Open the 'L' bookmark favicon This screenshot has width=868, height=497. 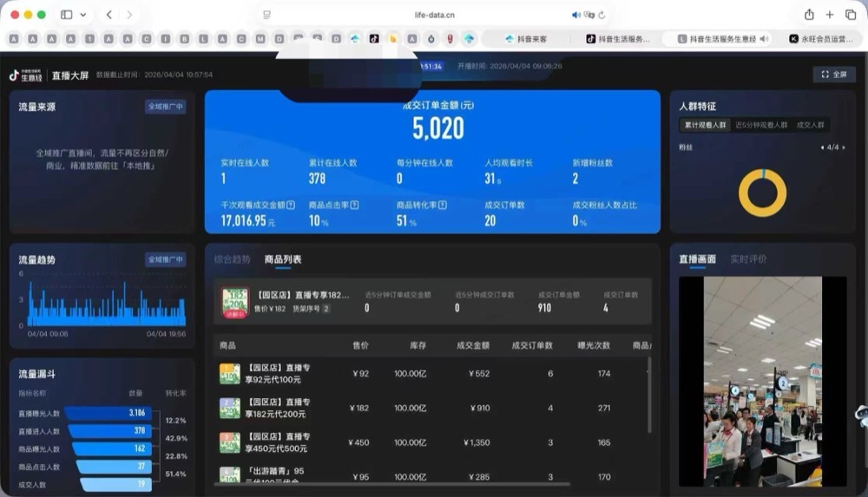204,39
